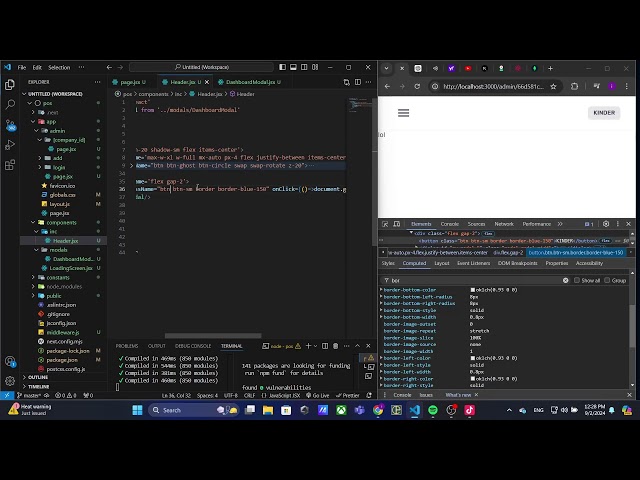Switch to the Console tab in DevTools

[450, 224]
